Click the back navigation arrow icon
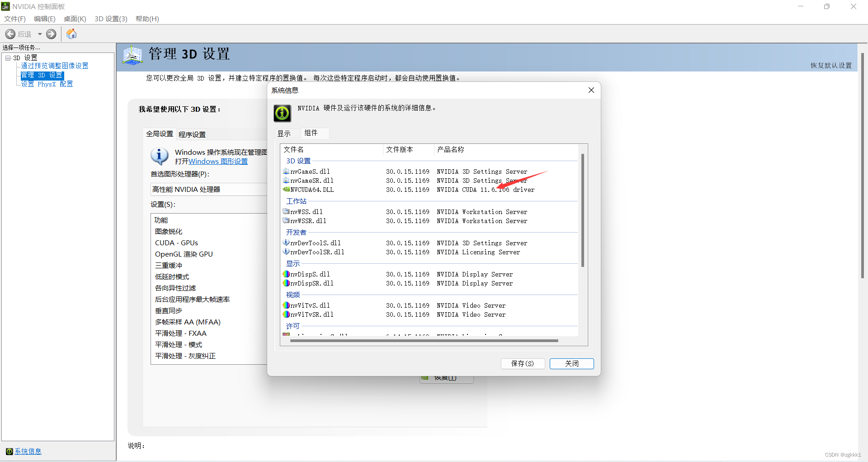Screen dimensions: 868x462 coord(10,33)
